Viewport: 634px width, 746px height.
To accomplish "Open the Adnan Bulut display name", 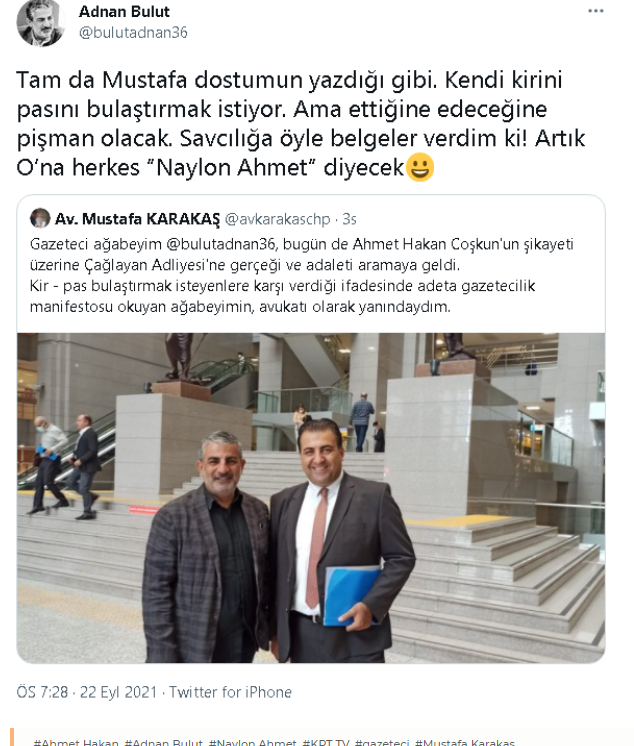I will (x=124, y=11).
